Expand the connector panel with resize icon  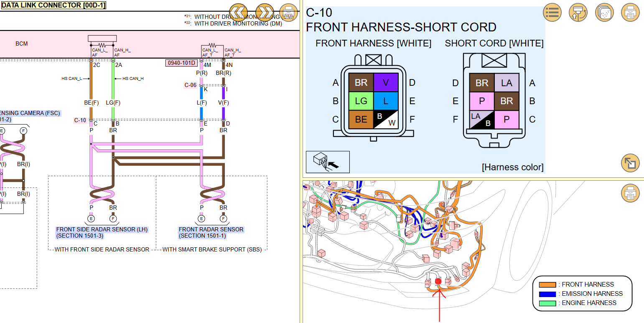(630, 163)
